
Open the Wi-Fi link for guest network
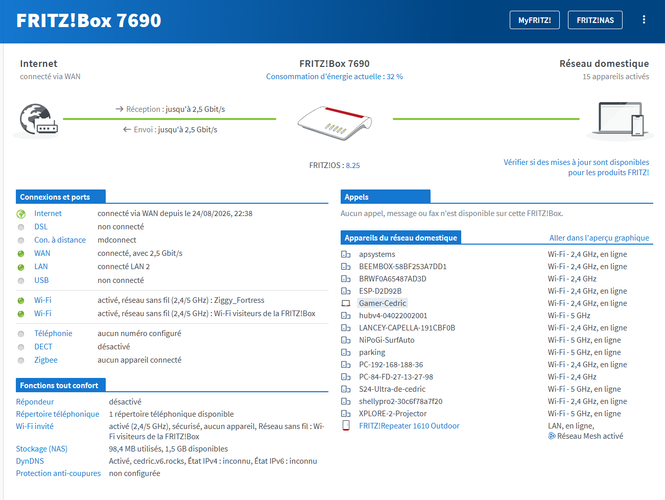(42, 313)
